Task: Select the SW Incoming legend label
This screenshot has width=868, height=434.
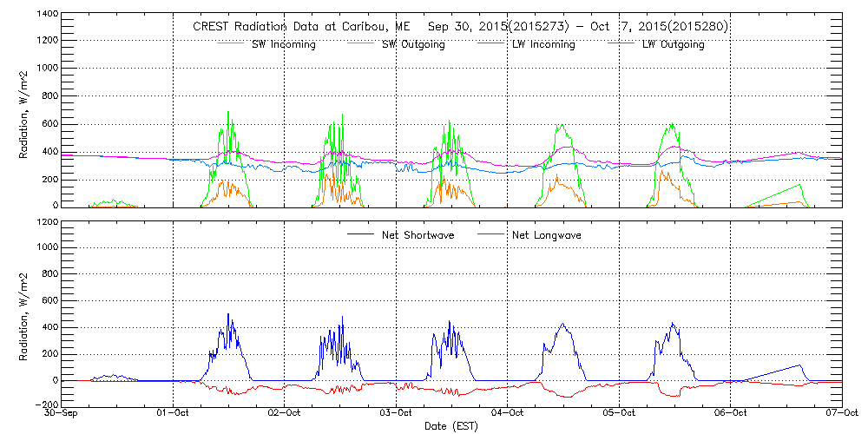Action: [x=279, y=45]
